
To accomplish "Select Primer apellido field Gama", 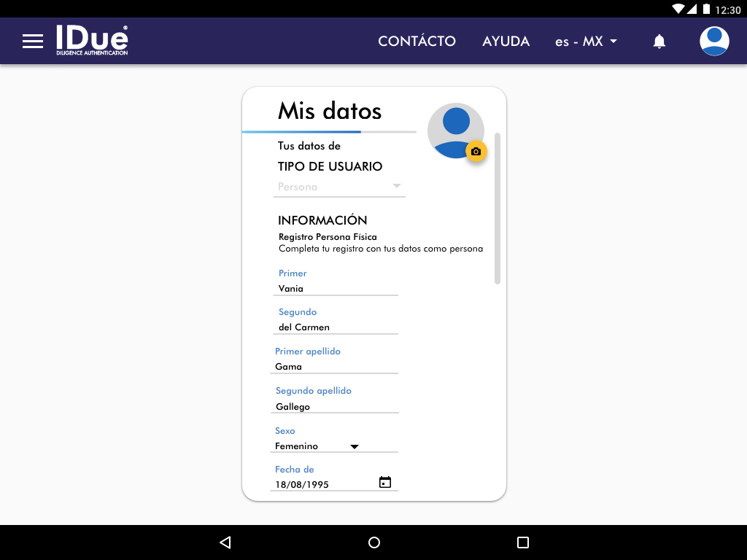I will point(336,367).
